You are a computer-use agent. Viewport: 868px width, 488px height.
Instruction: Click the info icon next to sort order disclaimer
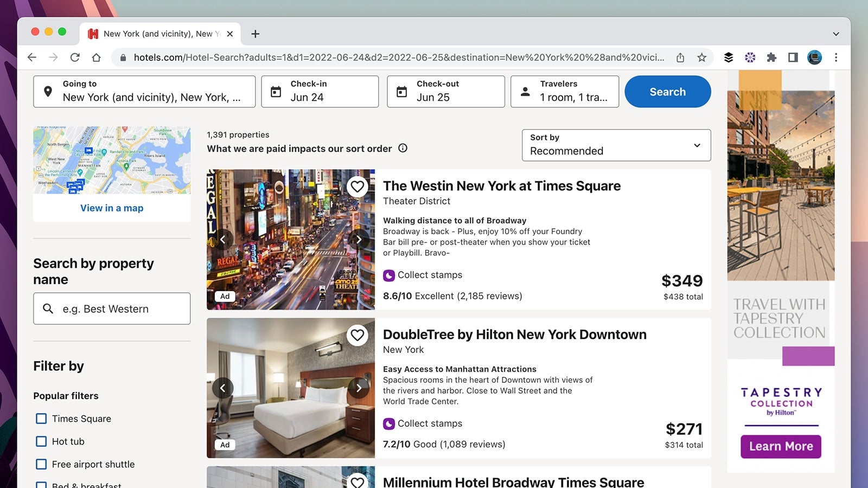point(403,148)
